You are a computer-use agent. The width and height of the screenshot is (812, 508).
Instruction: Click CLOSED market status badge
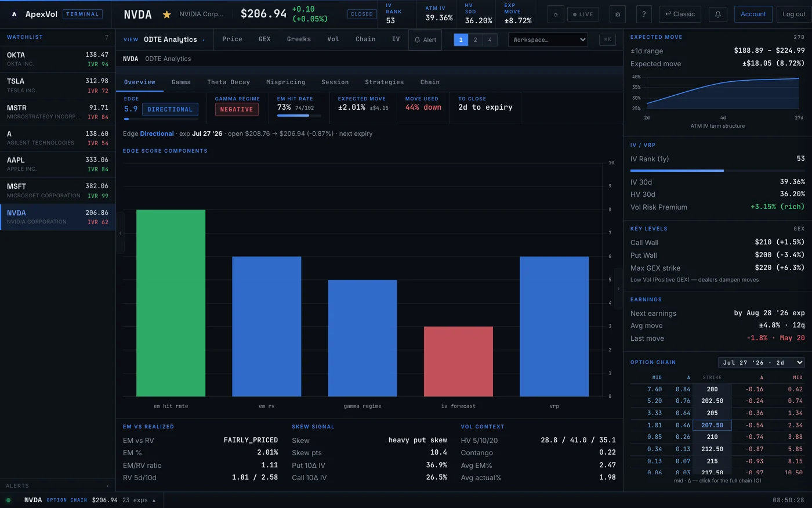(x=362, y=14)
